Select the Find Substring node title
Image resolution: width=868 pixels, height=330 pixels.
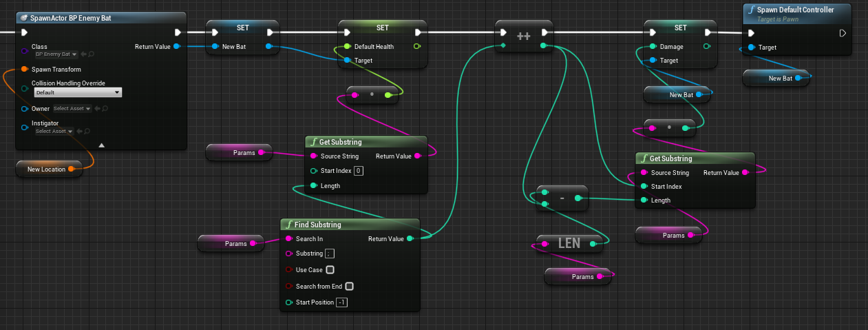click(319, 225)
